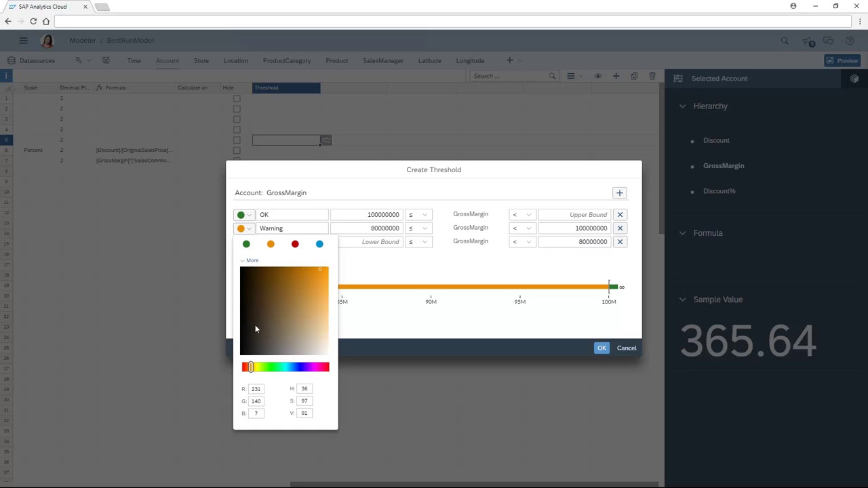Add a new threshold range with plus
This screenshot has height=488, width=868.
click(619, 193)
